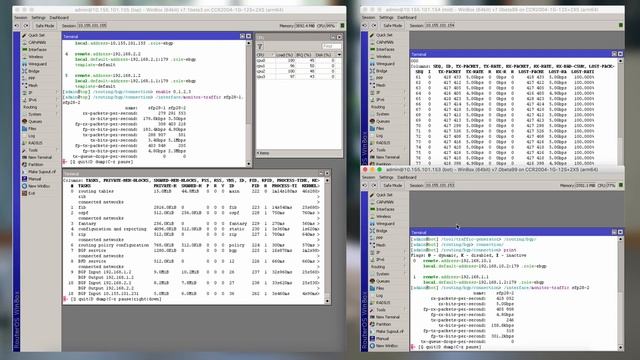640x360 pixels.
Task: Open New Terminal in the 10.155.101.154 window
Action: coord(387,157)
